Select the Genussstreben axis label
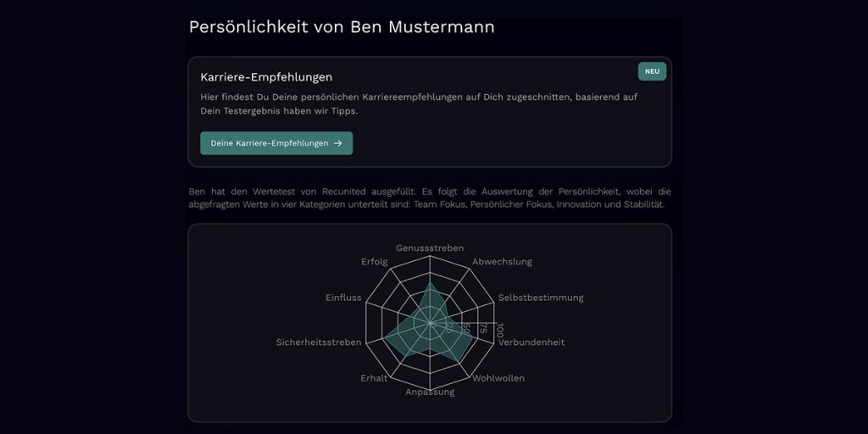 (430, 248)
